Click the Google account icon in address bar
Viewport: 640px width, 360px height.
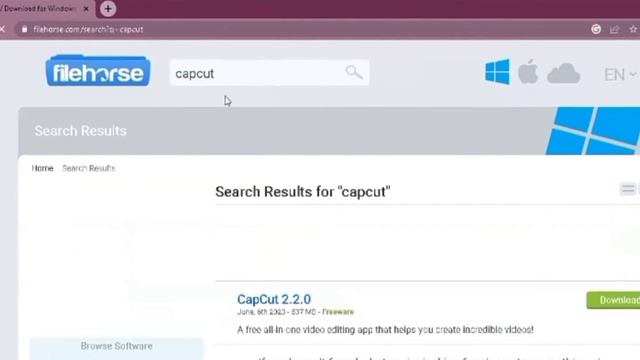pos(596,29)
